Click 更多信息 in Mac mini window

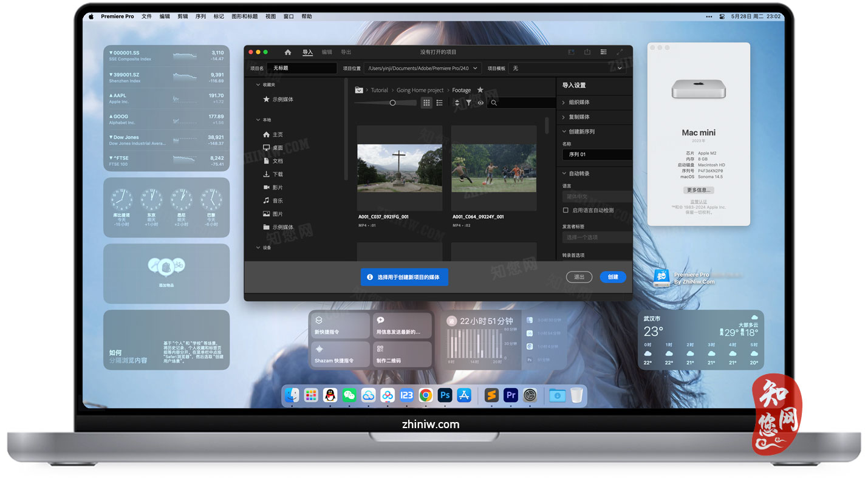pyautogui.click(x=699, y=190)
